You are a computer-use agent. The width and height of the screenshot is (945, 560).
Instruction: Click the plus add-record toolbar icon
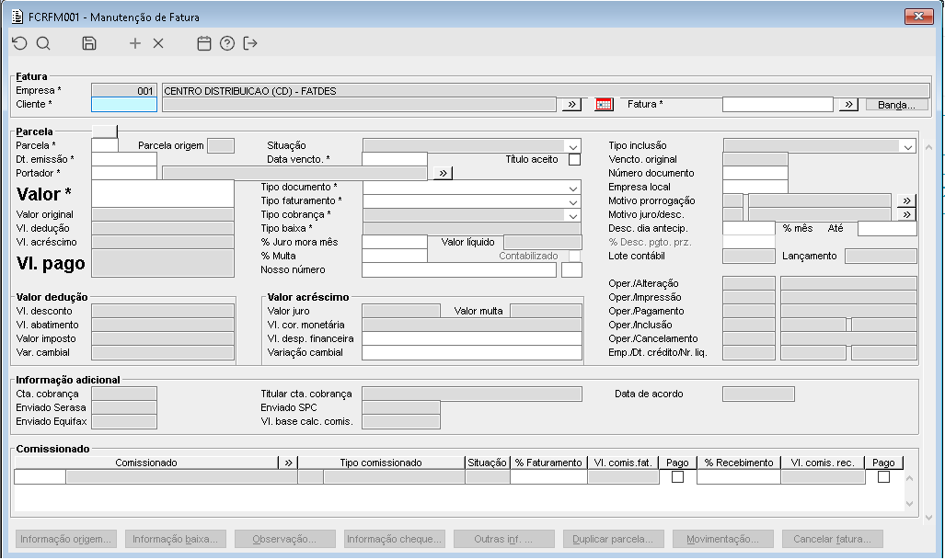click(135, 43)
